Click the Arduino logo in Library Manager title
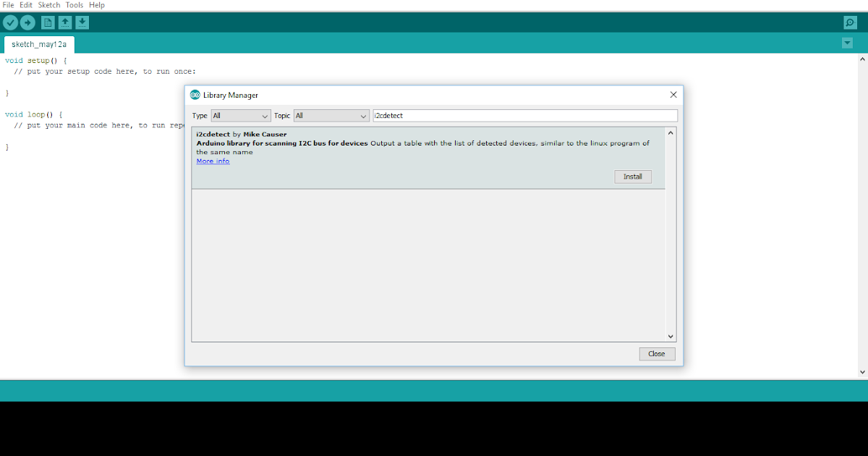868x456 pixels. [194, 94]
